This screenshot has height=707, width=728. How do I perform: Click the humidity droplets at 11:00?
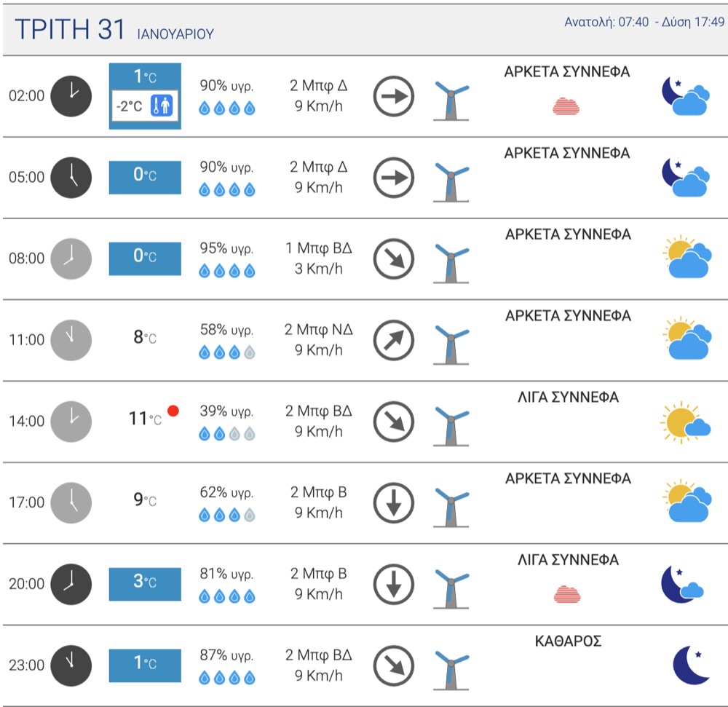click(227, 353)
